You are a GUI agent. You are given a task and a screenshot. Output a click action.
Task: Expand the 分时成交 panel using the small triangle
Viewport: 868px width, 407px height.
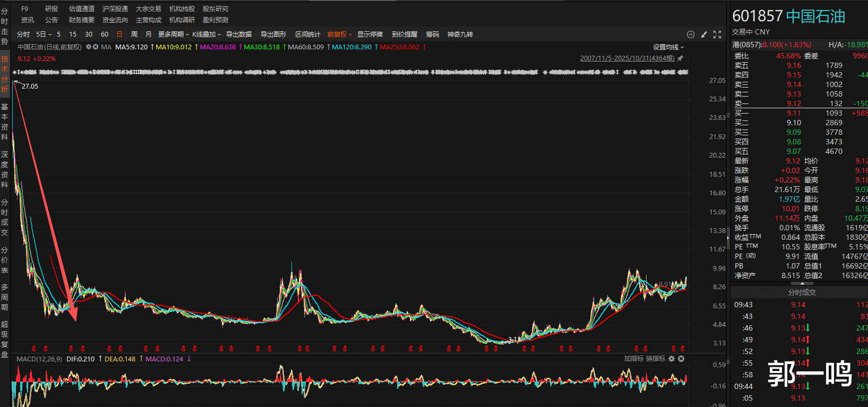[802, 284]
